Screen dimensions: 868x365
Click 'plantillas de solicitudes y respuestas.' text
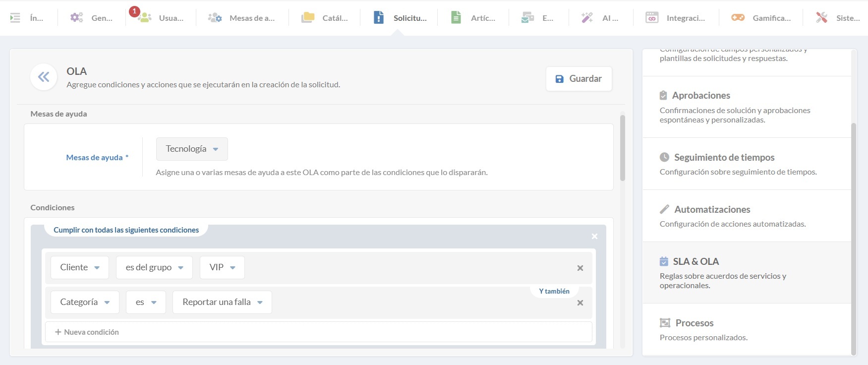(724, 59)
